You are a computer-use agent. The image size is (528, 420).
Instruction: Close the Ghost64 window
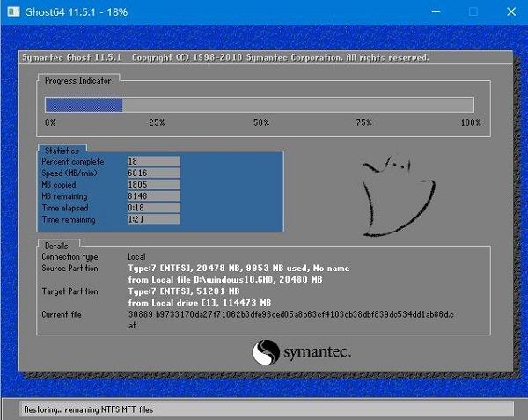513,12
